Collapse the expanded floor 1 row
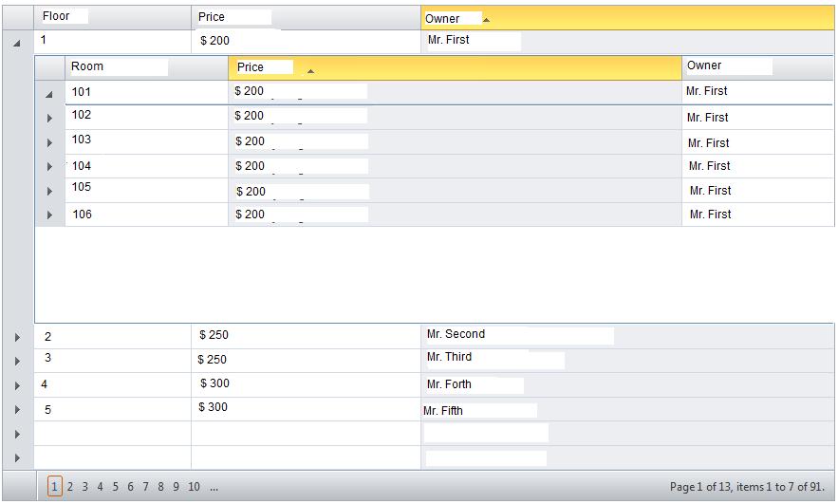The width and height of the screenshot is (838, 504). [18, 43]
